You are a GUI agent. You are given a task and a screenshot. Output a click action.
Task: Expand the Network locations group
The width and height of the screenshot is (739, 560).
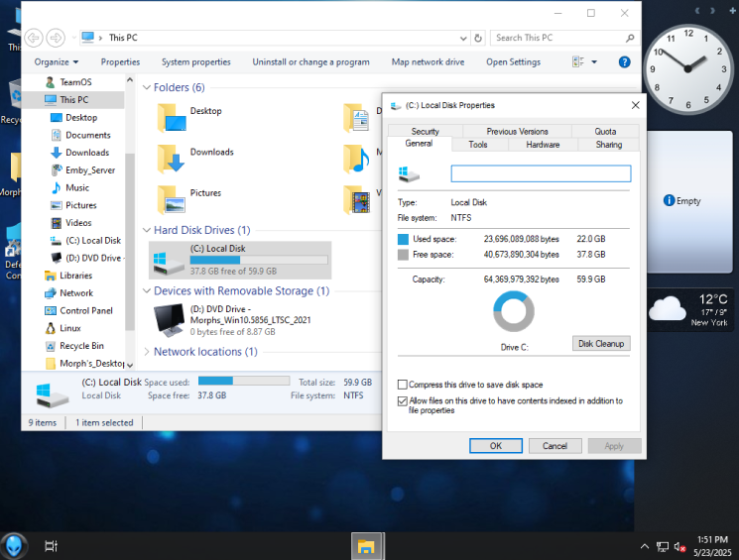(x=147, y=352)
